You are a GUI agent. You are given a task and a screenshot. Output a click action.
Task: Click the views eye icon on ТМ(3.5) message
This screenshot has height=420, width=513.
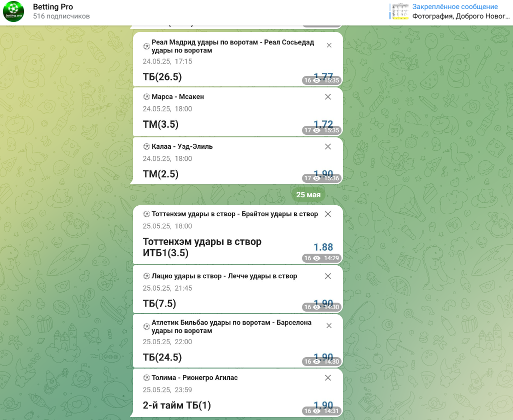point(316,130)
